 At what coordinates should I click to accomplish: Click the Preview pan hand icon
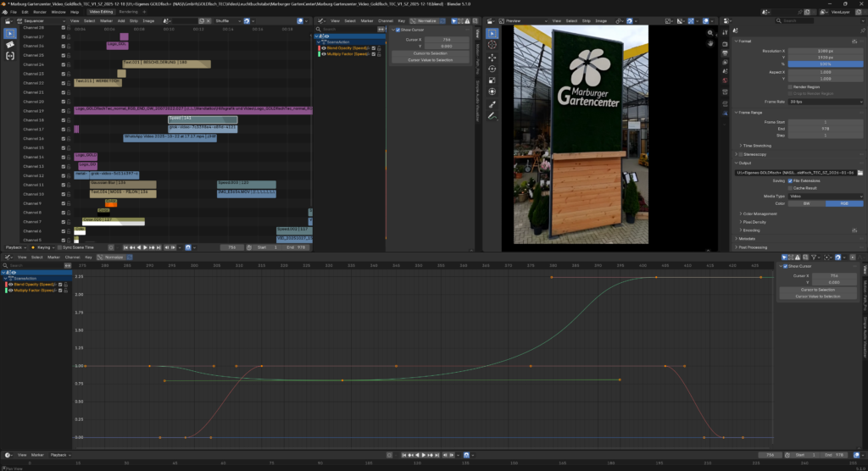coord(710,43)
